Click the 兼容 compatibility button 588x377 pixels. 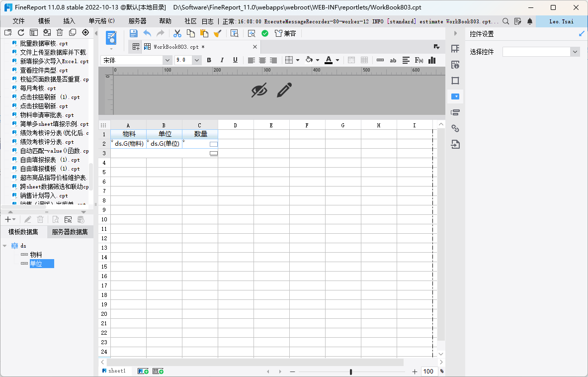[286, 33]
